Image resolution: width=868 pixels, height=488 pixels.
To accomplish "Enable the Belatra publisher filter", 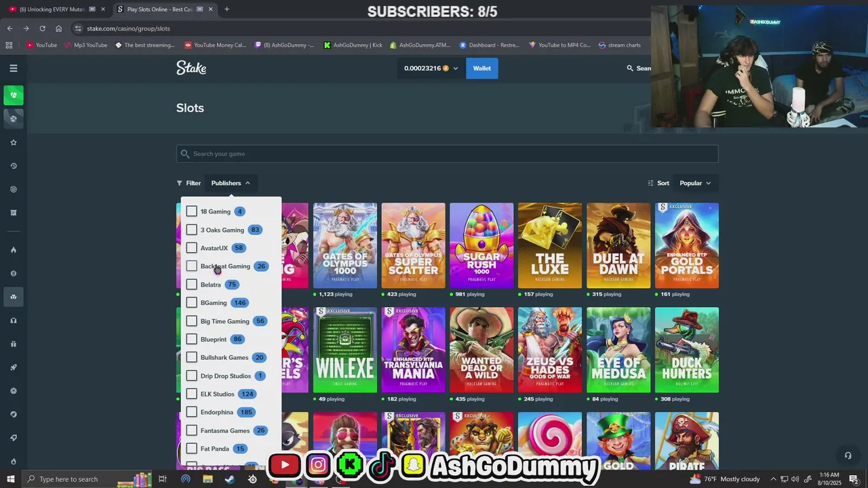I will click(x=191, y=285).
